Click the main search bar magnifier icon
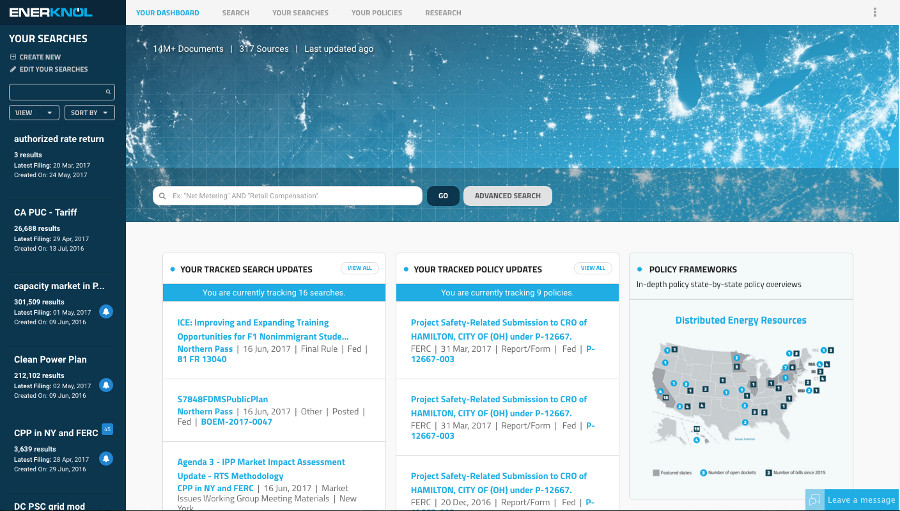Viewport: 900px width, 511px height. tap(162, 196)
